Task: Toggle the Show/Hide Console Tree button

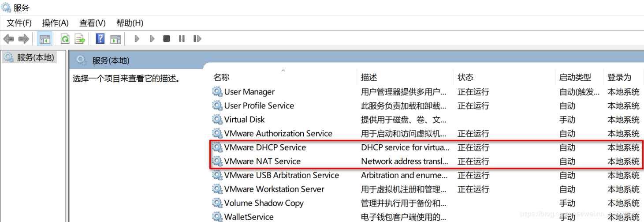Action: pyautogui.click(x=45, y=39)
